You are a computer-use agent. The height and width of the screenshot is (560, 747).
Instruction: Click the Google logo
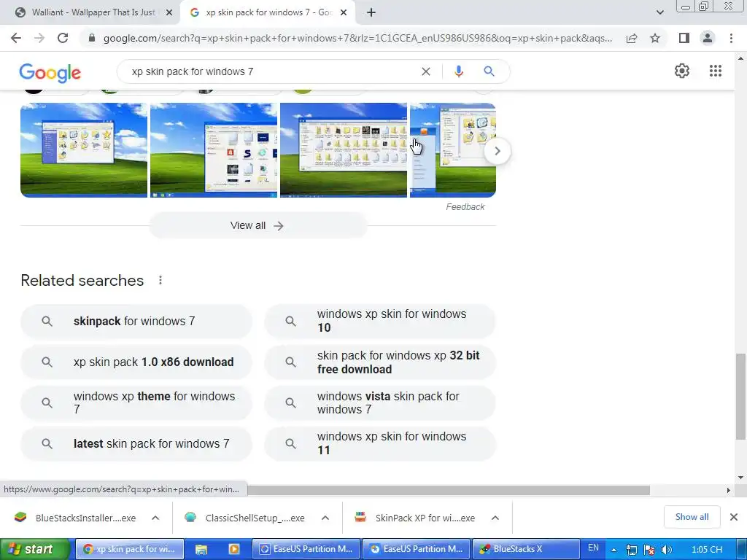click(x=50, y=72)
